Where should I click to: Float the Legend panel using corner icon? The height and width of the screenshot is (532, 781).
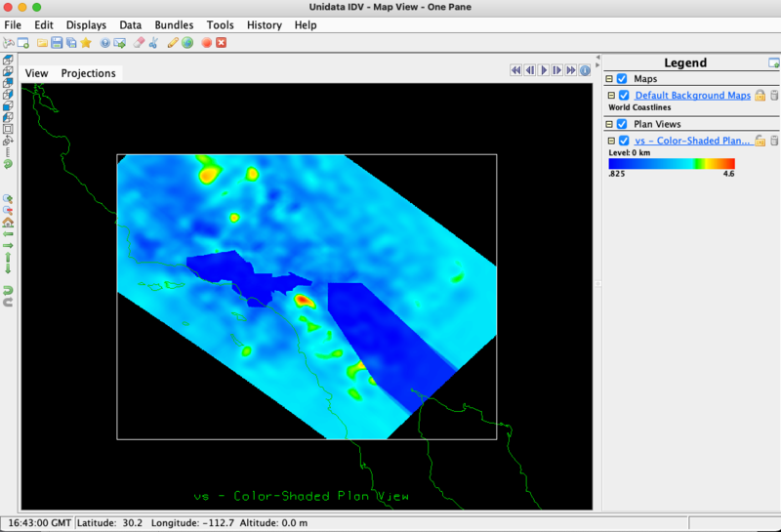(x=773, y=62)
